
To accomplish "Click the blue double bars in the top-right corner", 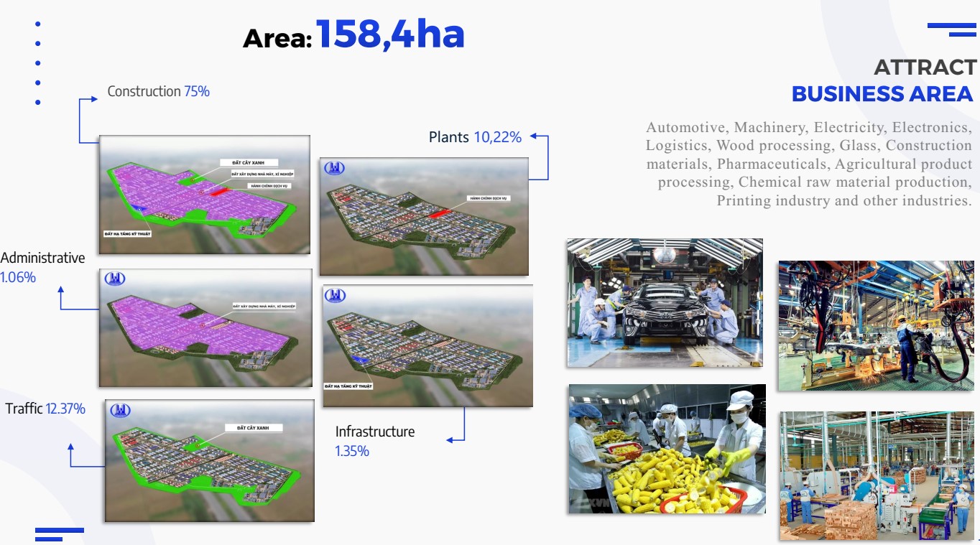I will pos(953,29).
